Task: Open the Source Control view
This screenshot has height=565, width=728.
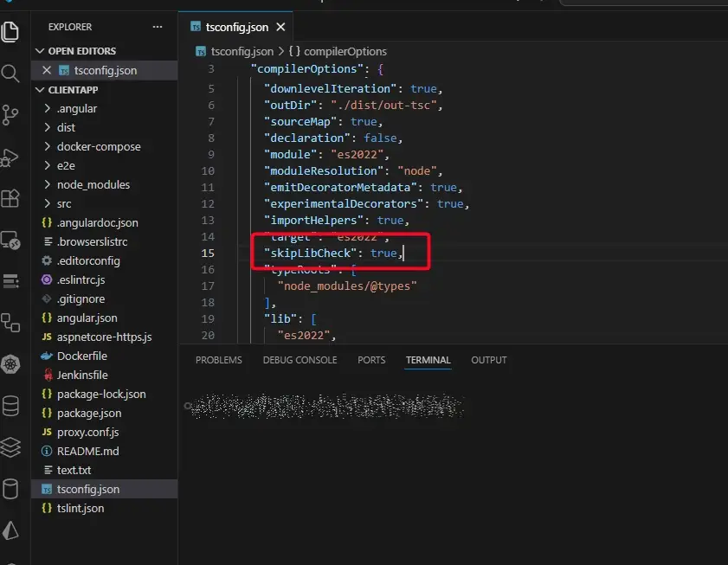Action: (x=10, y=115)
